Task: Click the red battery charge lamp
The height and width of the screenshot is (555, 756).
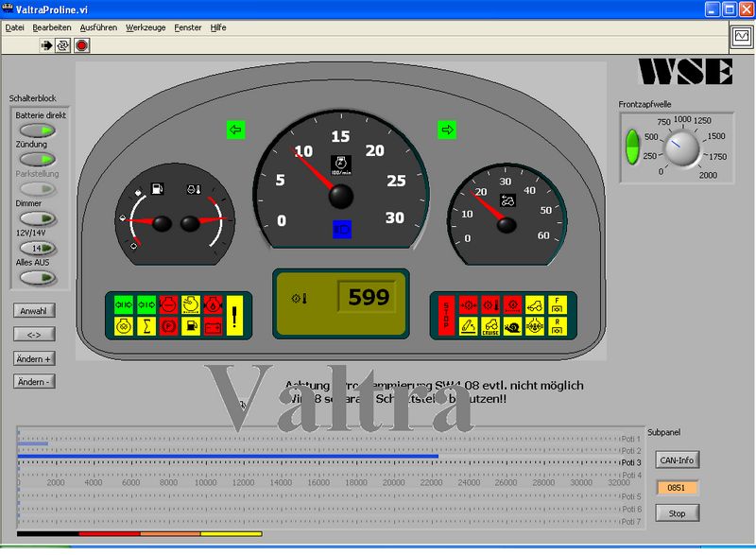Action: click(214, 326)
